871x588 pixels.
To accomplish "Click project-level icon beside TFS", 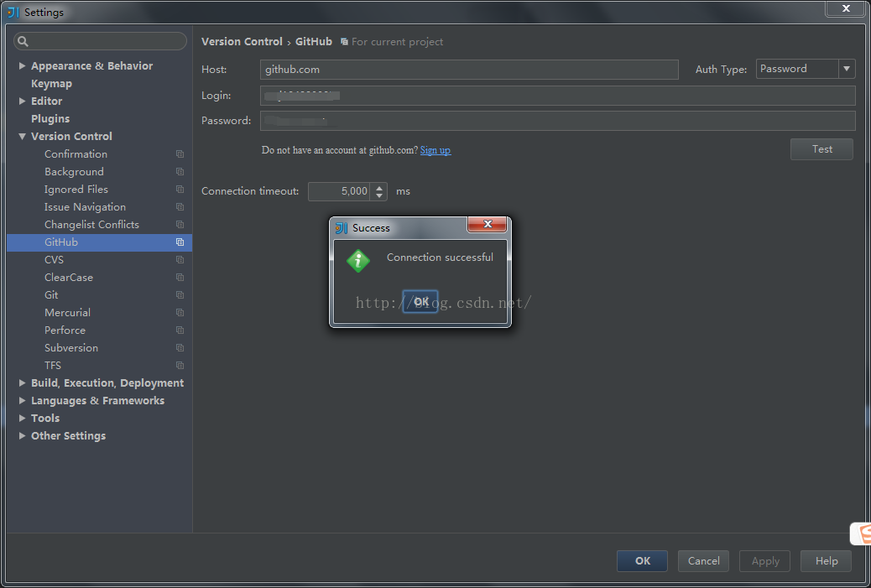I will coord(180,366).
